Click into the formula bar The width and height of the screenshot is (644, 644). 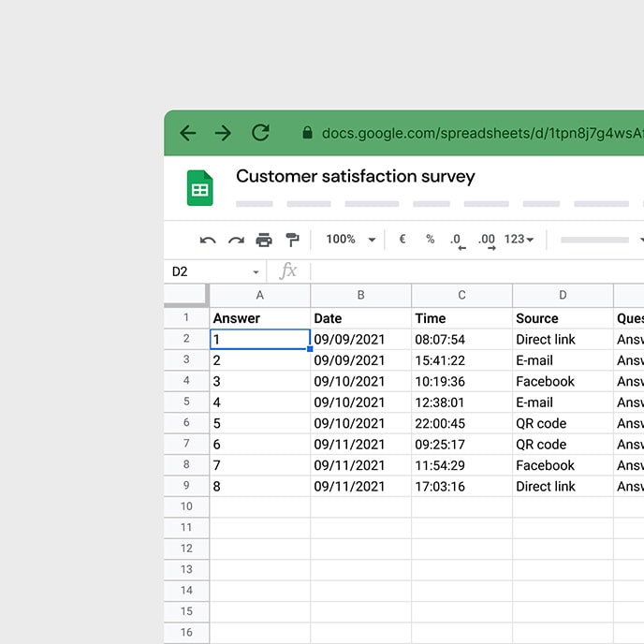click(x=476, y=271)
